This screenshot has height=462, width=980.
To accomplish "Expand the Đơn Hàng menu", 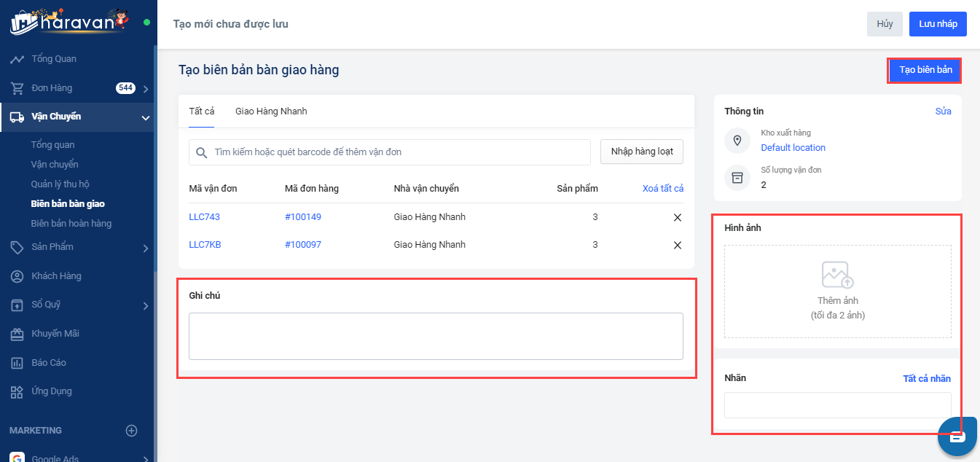I will [x=146, y=89].
